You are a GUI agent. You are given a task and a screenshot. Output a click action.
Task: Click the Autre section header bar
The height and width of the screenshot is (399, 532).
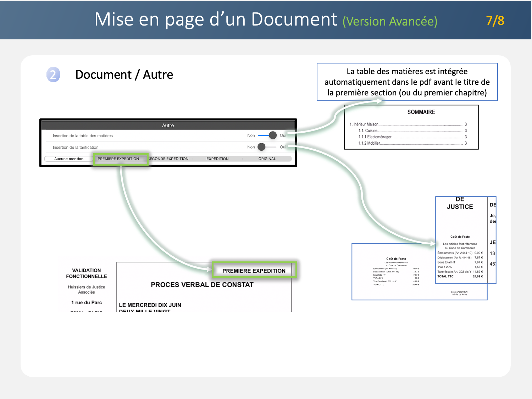click(168, 125)
